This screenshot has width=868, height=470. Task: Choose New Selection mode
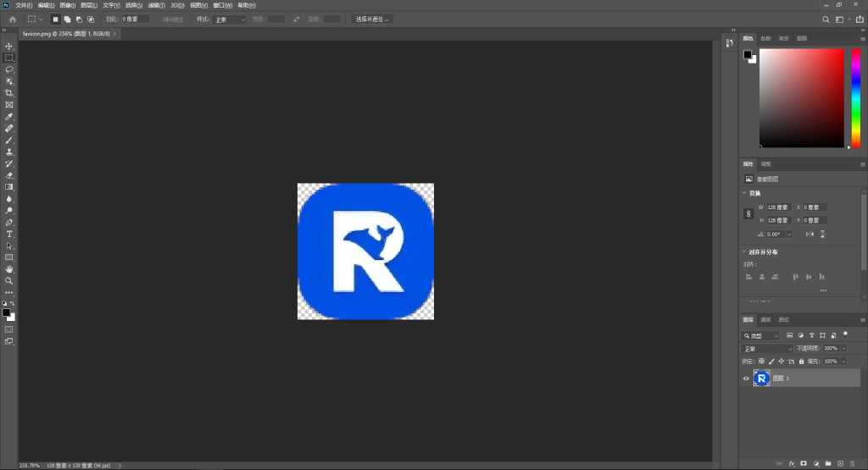55,19
